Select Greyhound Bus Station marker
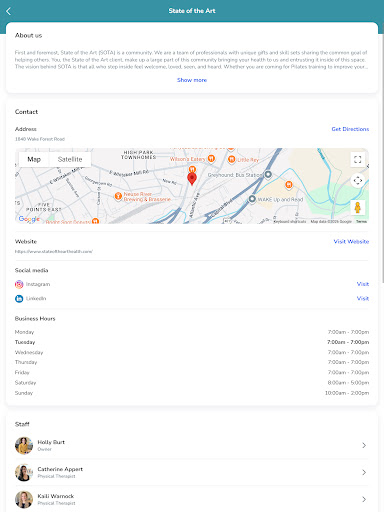384x512 pixels. pos(268,174)
